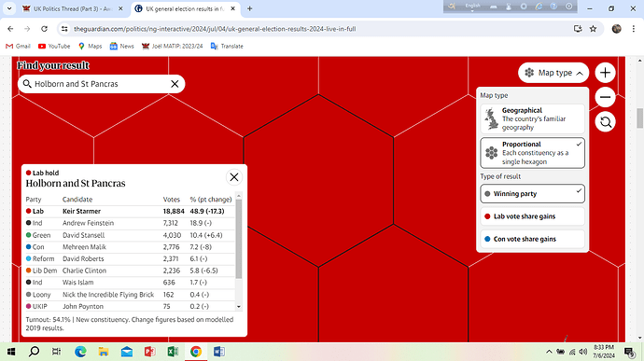Clear the constituency search with X icon
644x361 pixels.
pyautogui.click(x=175, y=84)
